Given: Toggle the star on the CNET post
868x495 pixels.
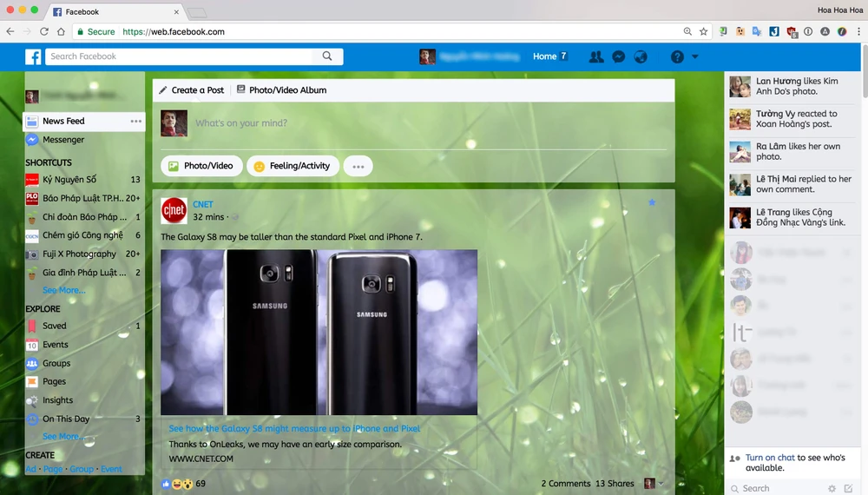Looking at the screenshot, I should coord(652,202).
